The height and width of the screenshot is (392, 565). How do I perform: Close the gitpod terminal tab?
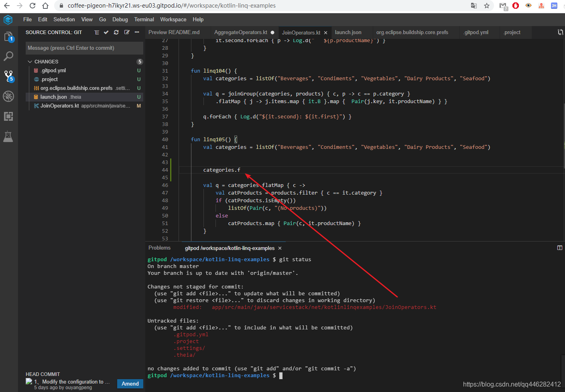click(280, 248)
